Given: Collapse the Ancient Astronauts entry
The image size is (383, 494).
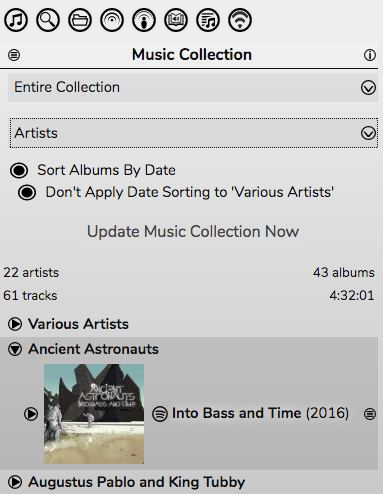Looking at the screenshot, I should (x=15, y=349).
